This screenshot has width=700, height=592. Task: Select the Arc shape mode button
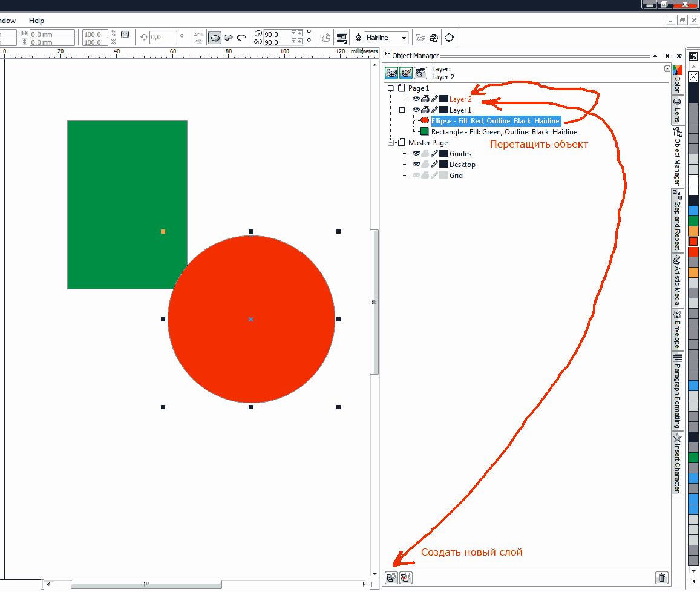pos(241,38)
